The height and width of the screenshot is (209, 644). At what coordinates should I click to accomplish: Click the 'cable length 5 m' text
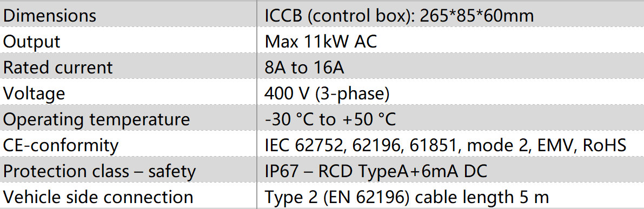tap(482, 197)
